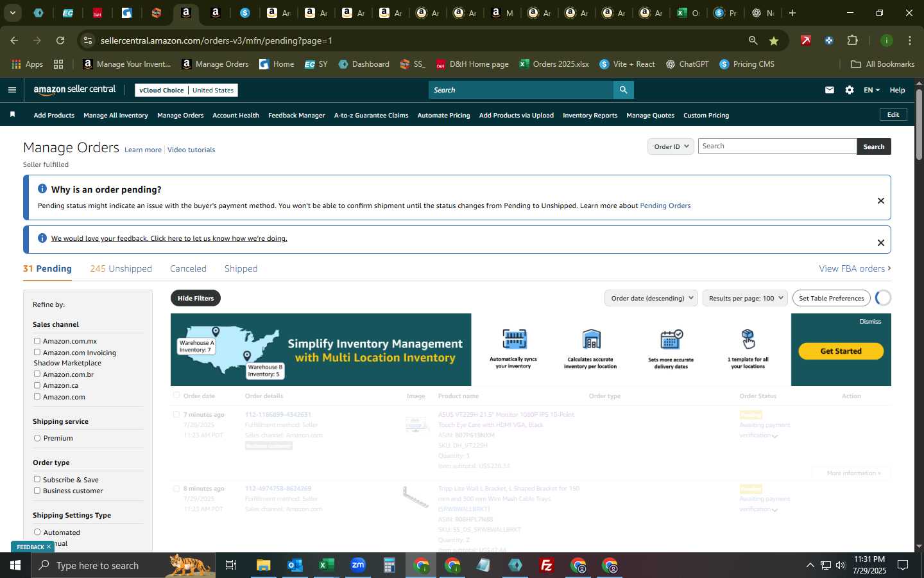Bookmark this page with star icon
Screen dimensions: 924x578
click(774, 40)
